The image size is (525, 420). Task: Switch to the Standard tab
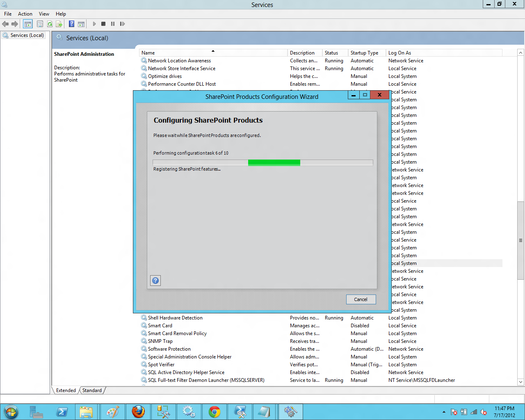(x=91, y=390)
